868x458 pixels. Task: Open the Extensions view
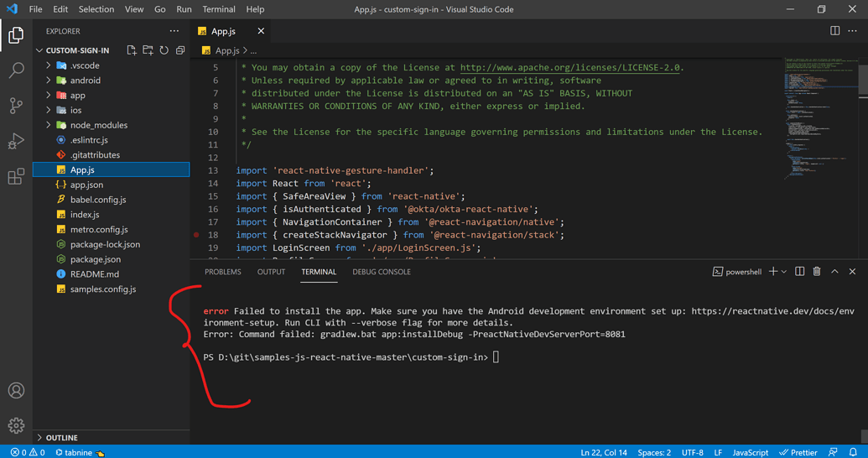(16, 177)
